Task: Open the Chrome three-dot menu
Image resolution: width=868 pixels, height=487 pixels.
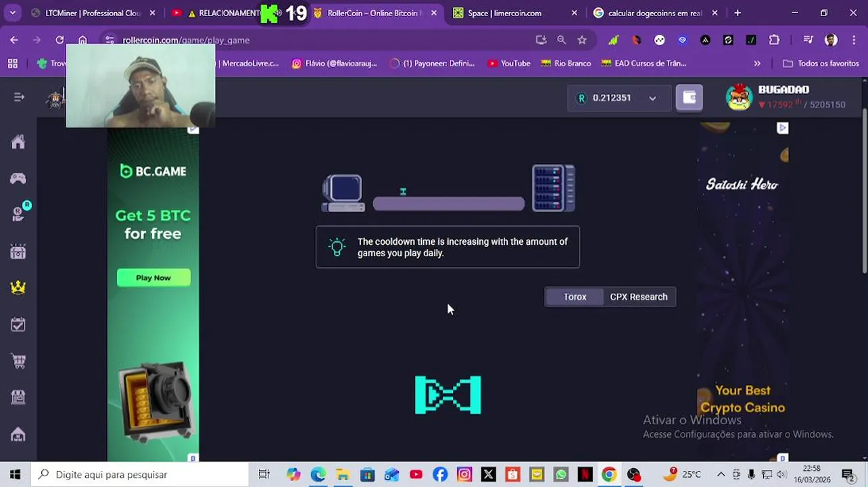Action: point(854,40)
